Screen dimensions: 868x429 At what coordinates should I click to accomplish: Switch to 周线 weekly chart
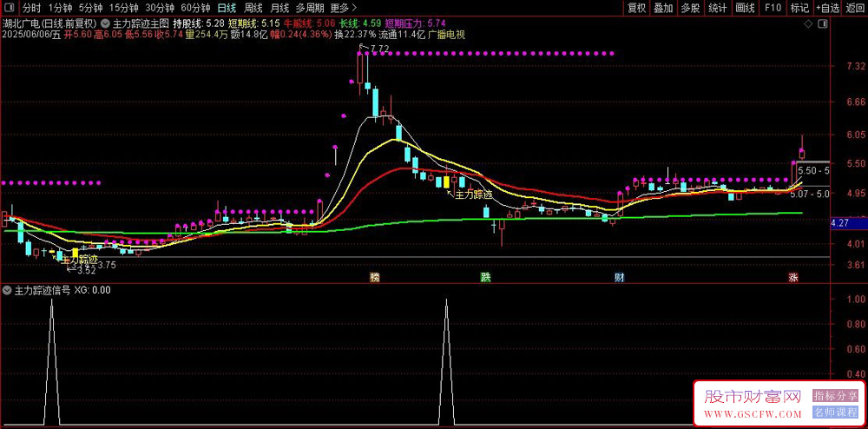[x=253, y=8]
